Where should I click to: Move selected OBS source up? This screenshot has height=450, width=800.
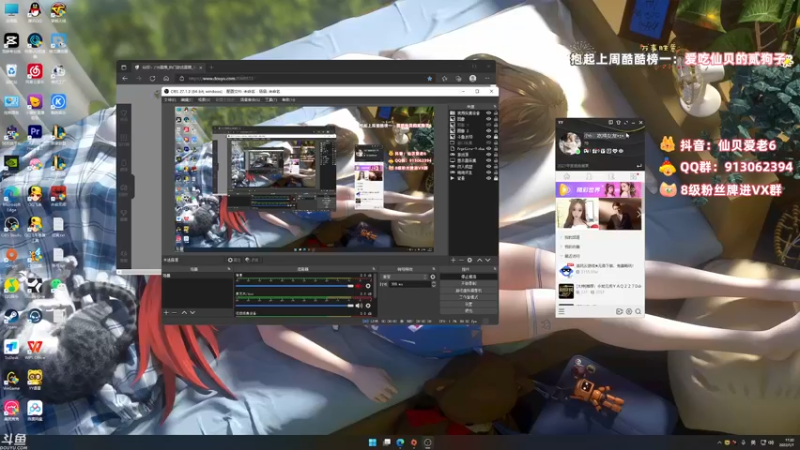click(x=479, y=260)
